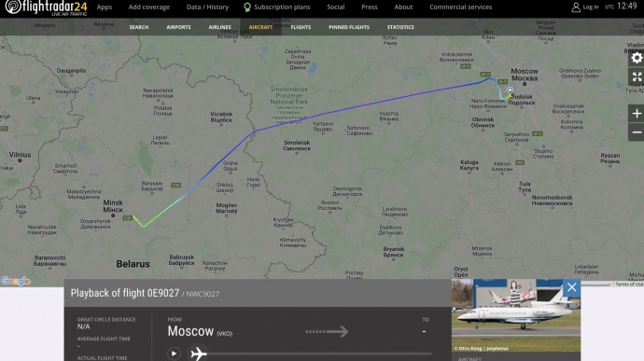Go to the Statistics tab

click(x=400, y=27)
